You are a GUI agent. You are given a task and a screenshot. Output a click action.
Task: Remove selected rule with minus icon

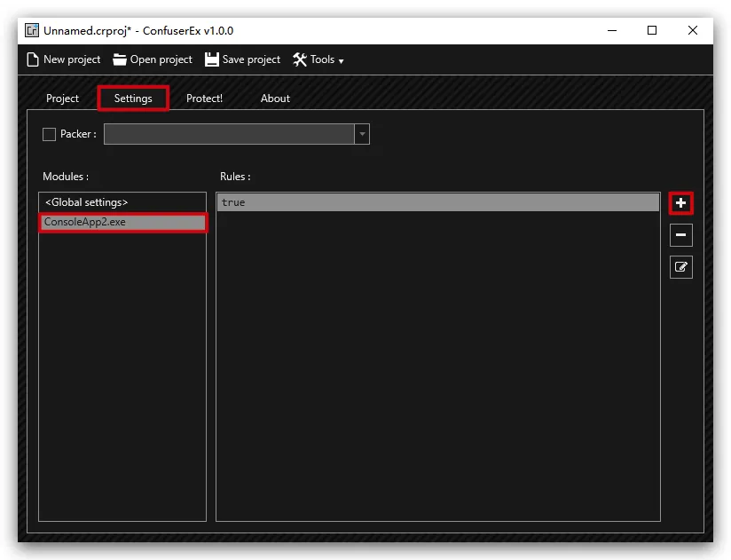[x=680, y=235]
